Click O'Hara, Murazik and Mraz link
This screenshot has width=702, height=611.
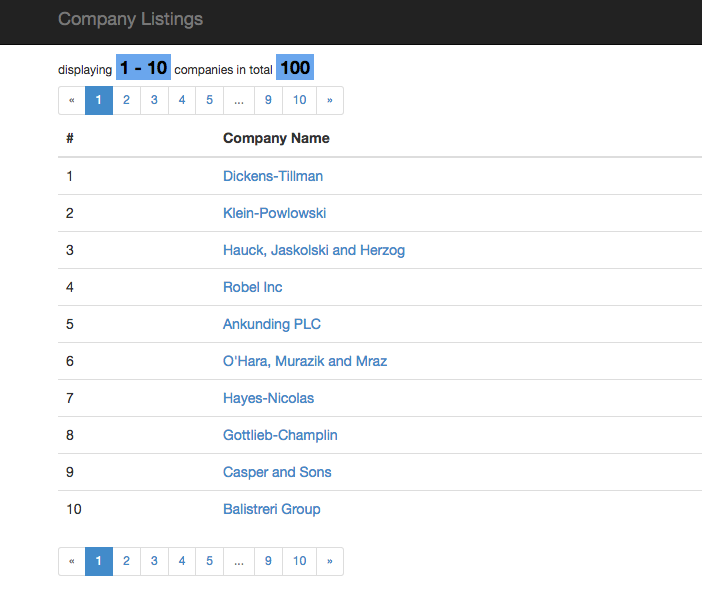(305, 361)
